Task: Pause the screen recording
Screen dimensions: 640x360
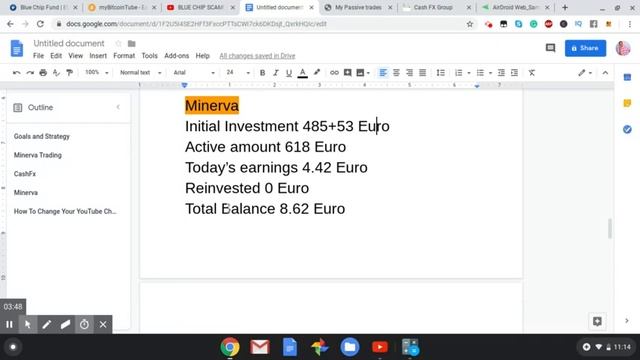Action: pos(9,324)
